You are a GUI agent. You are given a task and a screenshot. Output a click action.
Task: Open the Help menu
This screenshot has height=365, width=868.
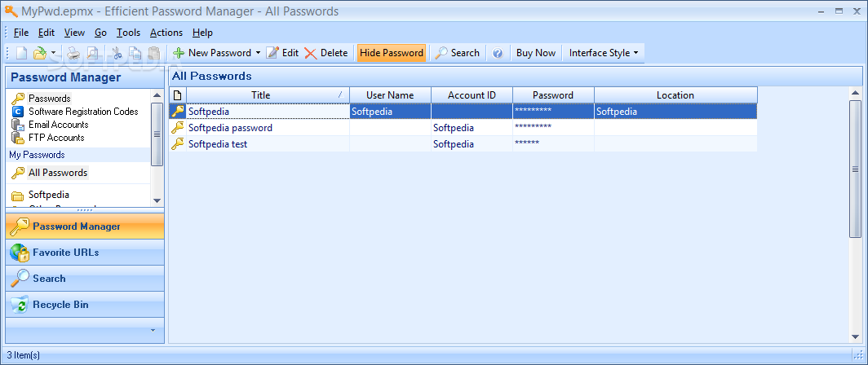(202, 33)
